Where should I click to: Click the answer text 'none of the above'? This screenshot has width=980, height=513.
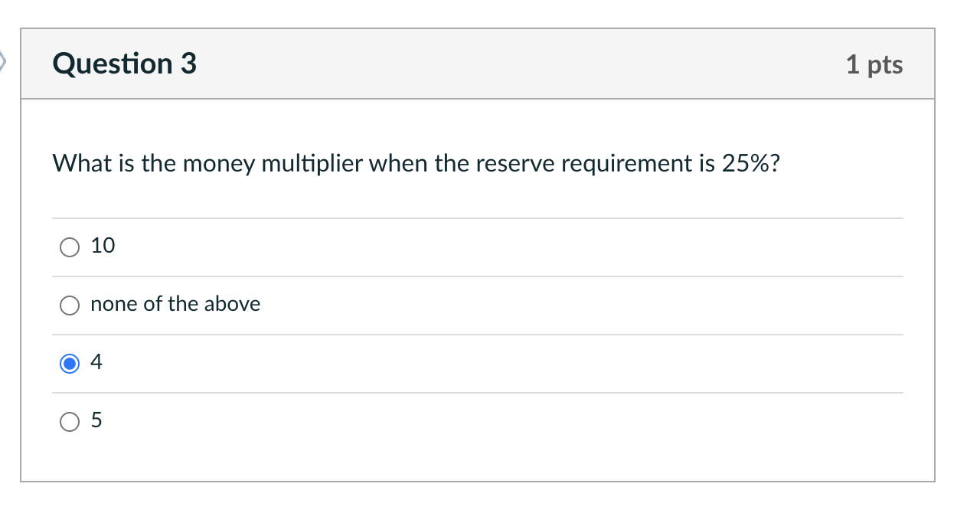pyautogui.click(x=175, y=304)
